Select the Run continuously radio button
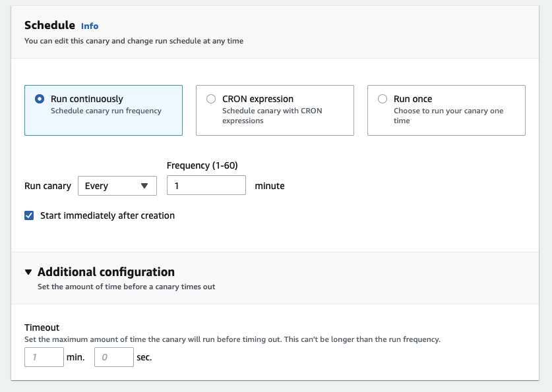The image size is (552, 392). tap(40, 99)
